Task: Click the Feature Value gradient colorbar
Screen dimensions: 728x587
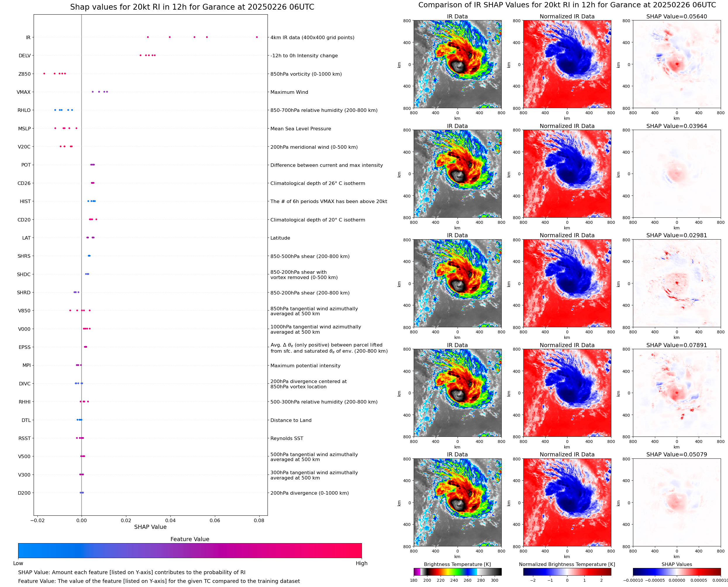Action: tap(190, 550)
